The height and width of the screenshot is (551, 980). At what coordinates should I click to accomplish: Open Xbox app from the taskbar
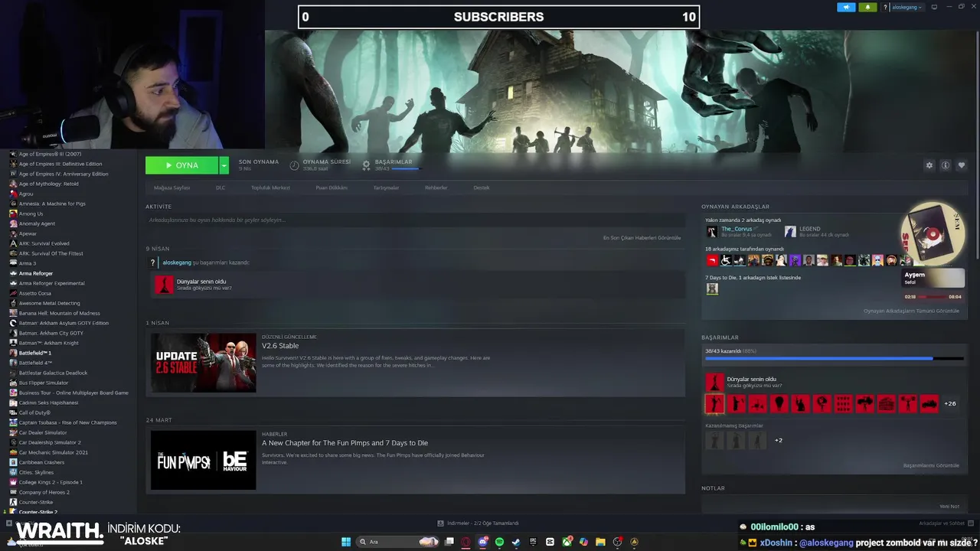click(567, 542)
